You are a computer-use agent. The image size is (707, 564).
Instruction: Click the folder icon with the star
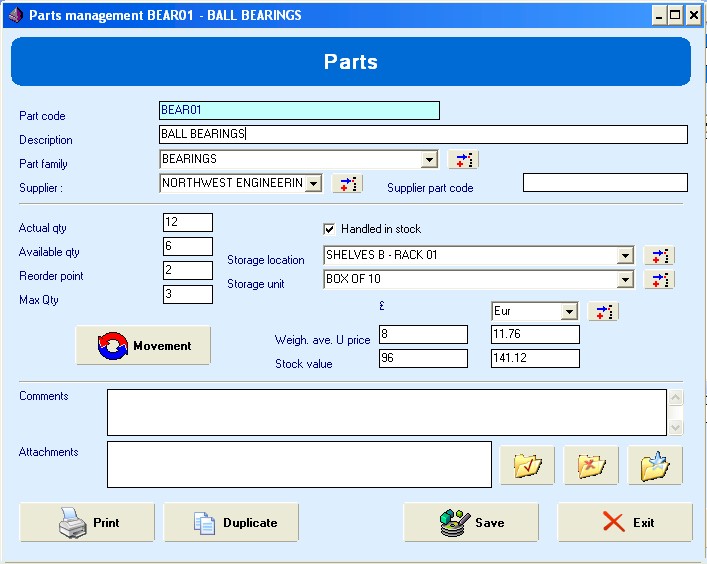tap(655, 465)
